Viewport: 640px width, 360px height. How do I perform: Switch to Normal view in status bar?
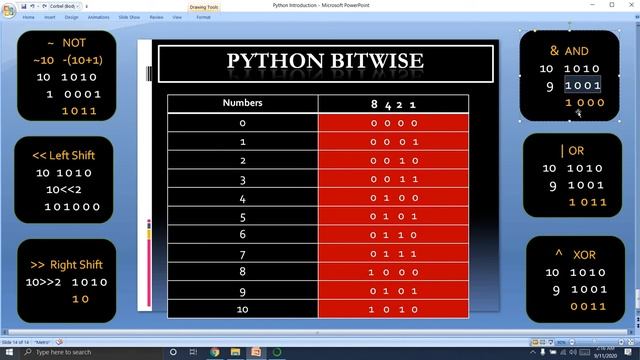(x=534, y=342)
